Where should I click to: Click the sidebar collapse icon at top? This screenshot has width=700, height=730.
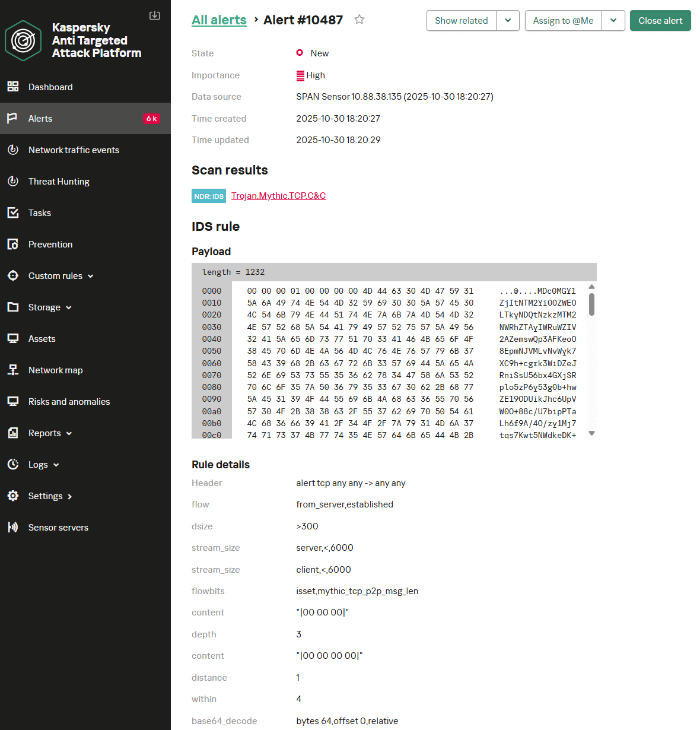[x=155, y=15]
